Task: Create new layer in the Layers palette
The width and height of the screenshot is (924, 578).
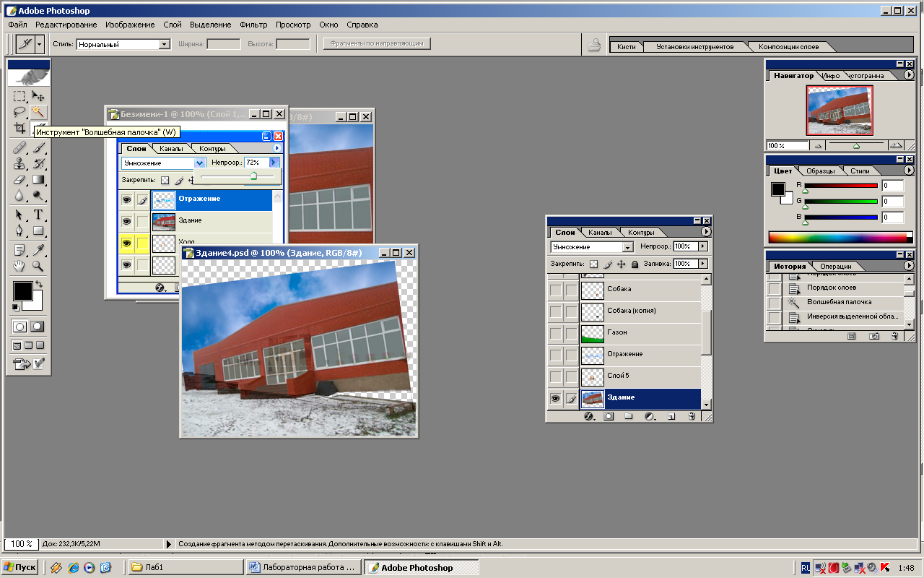Action: click(x=671, y=416)
